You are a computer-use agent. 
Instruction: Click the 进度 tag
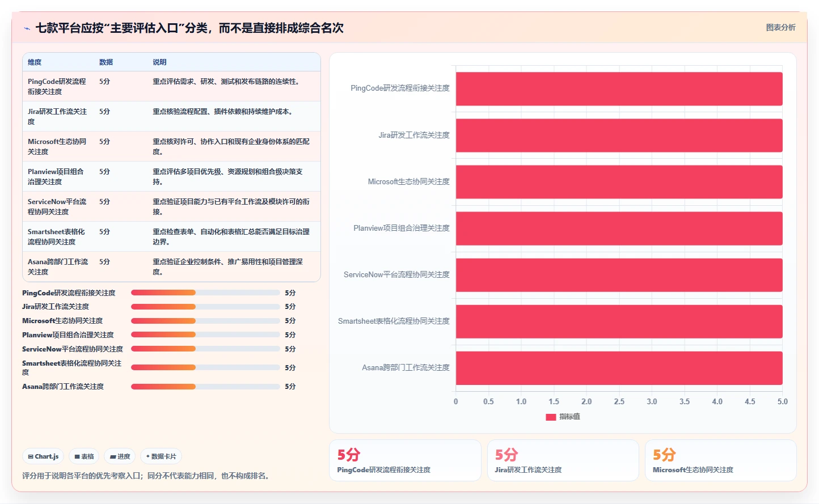(120, 456)
